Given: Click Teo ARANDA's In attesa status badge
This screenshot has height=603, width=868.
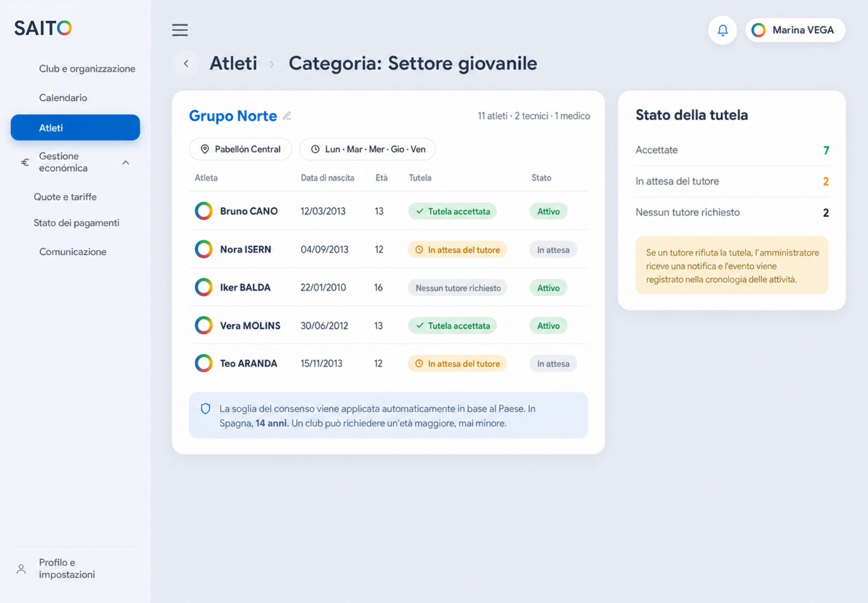Looking at the screenshot, I should (x=553, y=364).
